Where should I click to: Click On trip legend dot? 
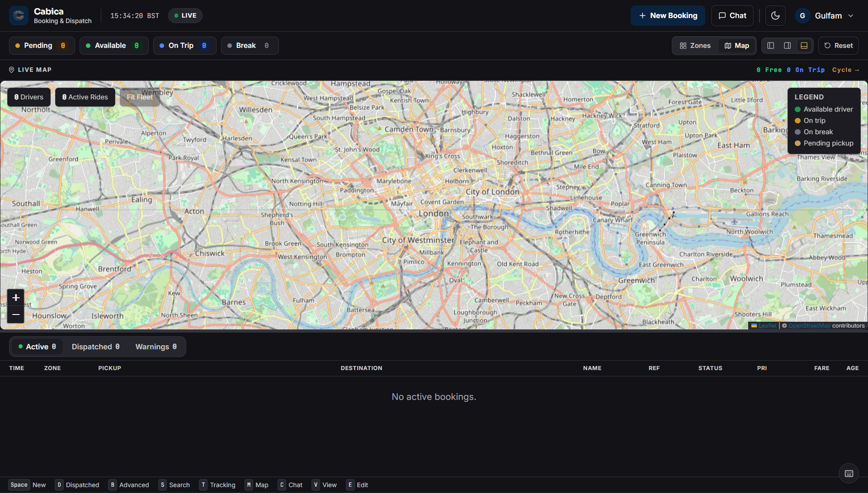[798, 121]
